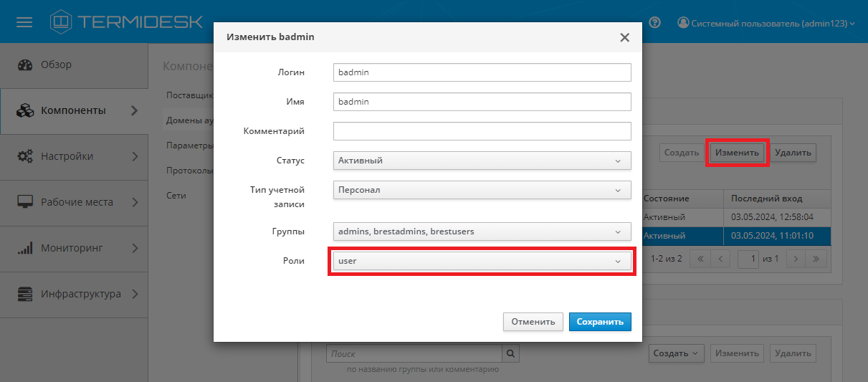Open the Статус dropdown
Viewport: 868px width, 382px height.
click(x=482, y=161)
